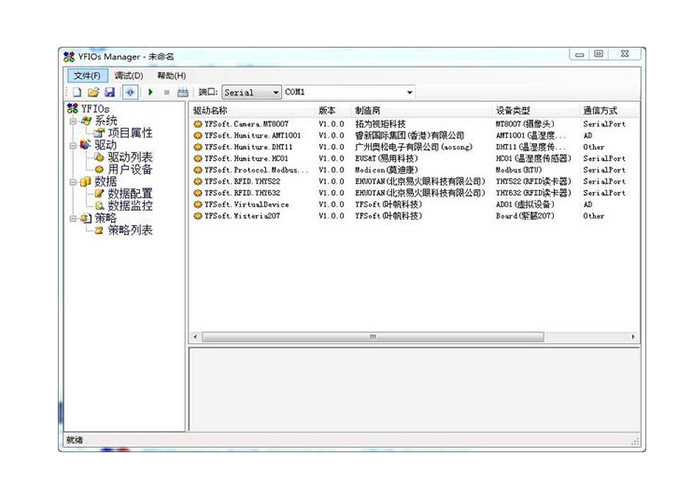Viewport: 700px width, 500px height.
Task: Click the icon beside 数据 node
Action: (x=85, y=182)
